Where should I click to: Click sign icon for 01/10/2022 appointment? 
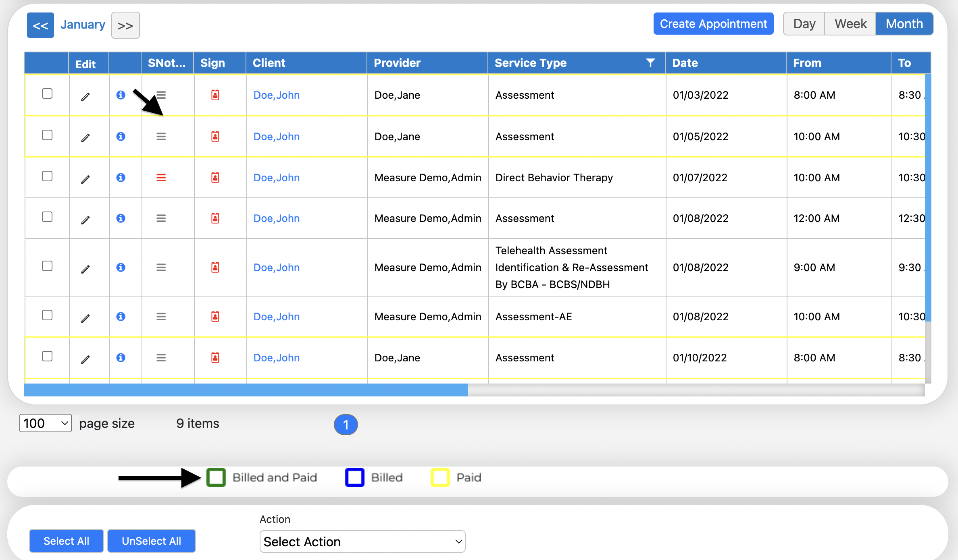[215, 358]
